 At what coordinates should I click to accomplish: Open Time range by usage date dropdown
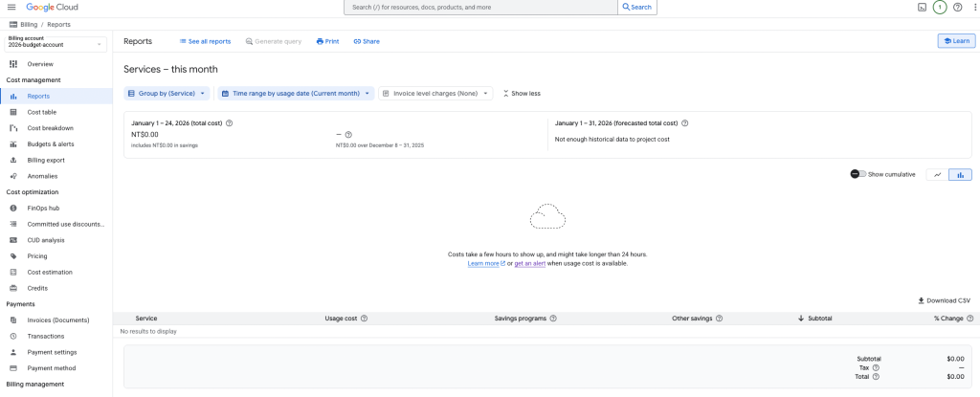(297, 93)
